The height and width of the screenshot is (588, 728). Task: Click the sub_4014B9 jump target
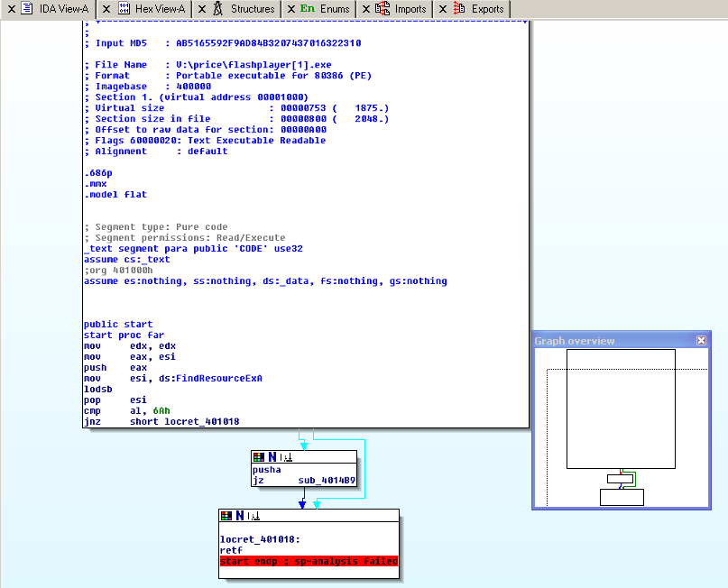coord(326,482)
